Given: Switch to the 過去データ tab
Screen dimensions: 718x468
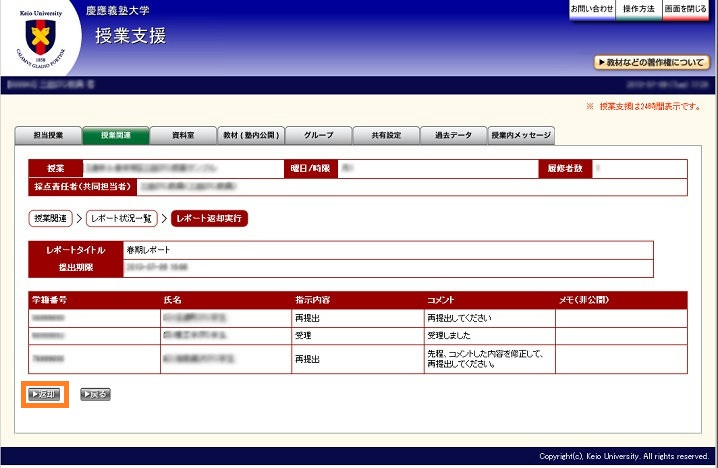Looking at the screenshot, I should click(x=452, y=135).
